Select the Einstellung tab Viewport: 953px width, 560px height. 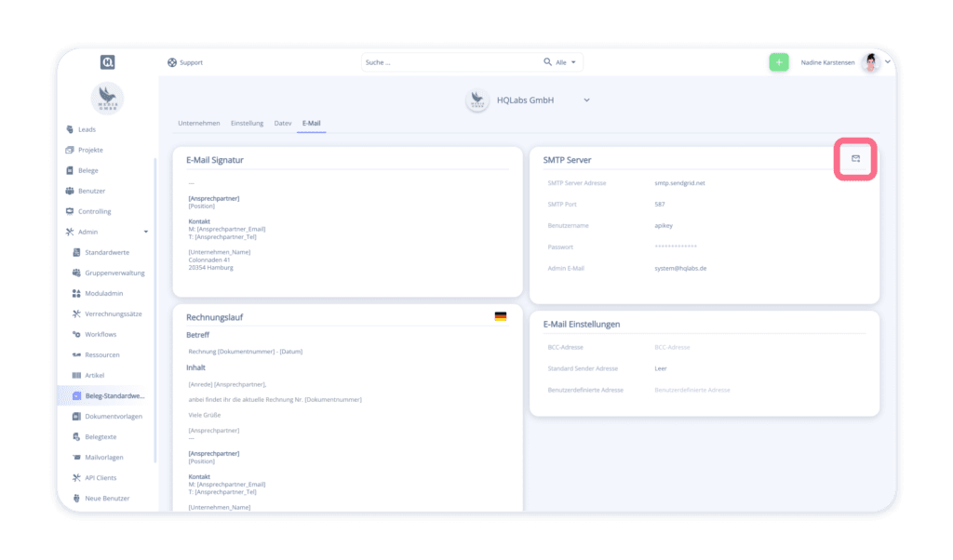tap(247, 123)
